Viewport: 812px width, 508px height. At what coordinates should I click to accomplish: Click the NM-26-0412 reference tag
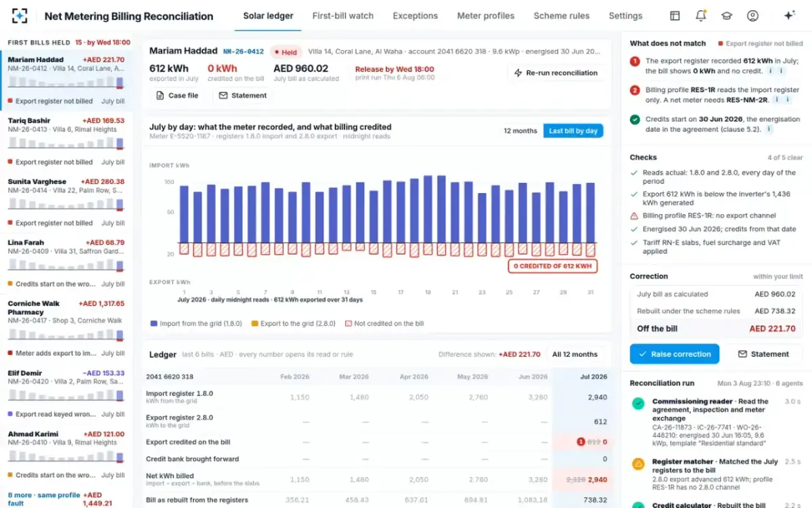pos(243,51)
